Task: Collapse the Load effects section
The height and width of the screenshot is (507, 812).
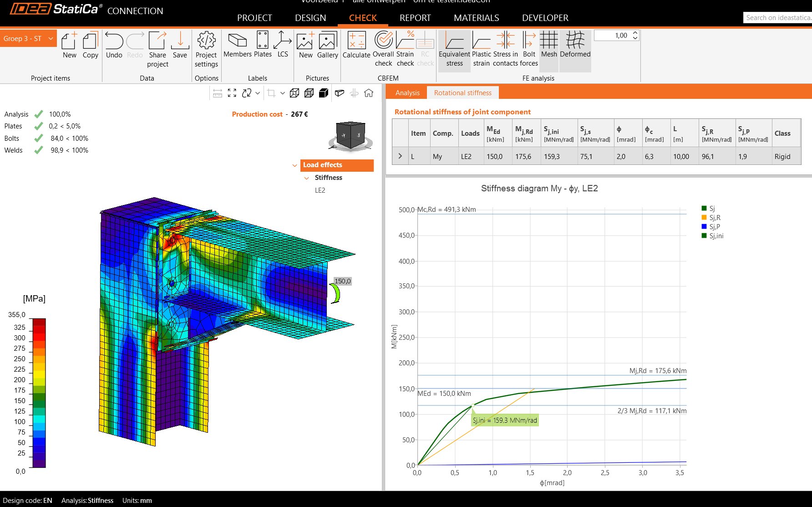Action: pyautogui.click(x=295, y=165)
